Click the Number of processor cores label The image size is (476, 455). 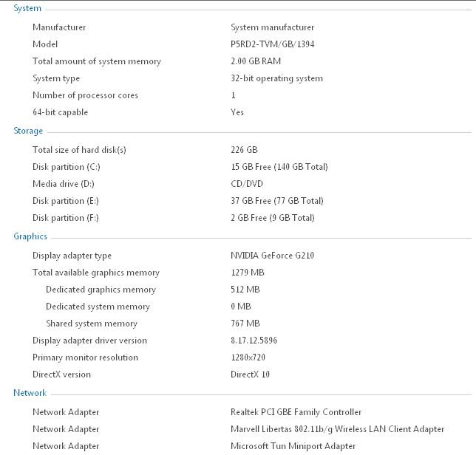(85, 95)
